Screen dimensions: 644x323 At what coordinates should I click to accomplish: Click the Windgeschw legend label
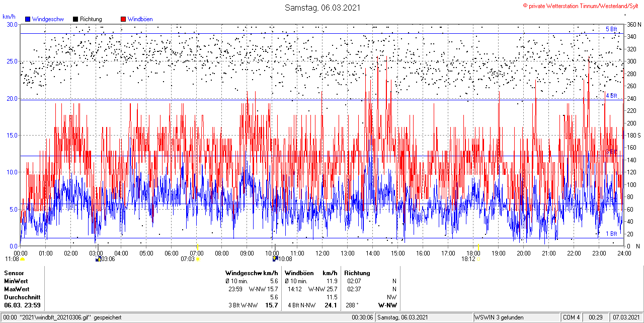[x=48, y=19]
